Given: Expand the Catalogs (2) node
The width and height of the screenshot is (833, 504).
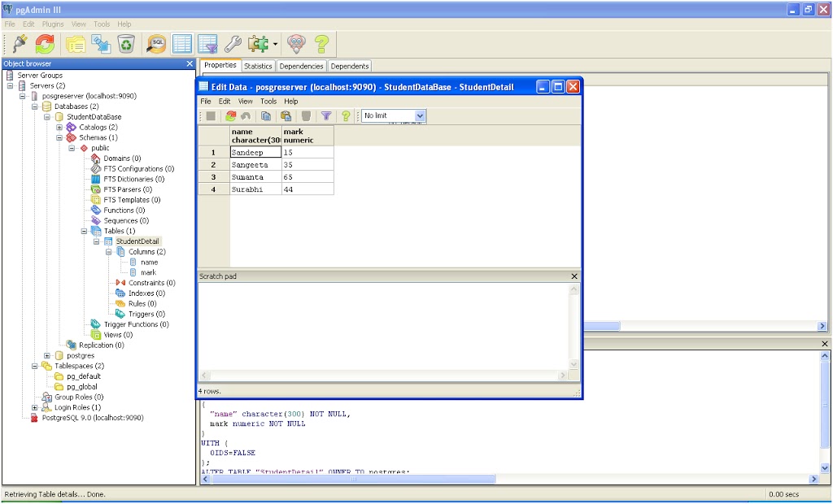Looking at the screenshot, I should pyautogui.click(x=59, y=127).
